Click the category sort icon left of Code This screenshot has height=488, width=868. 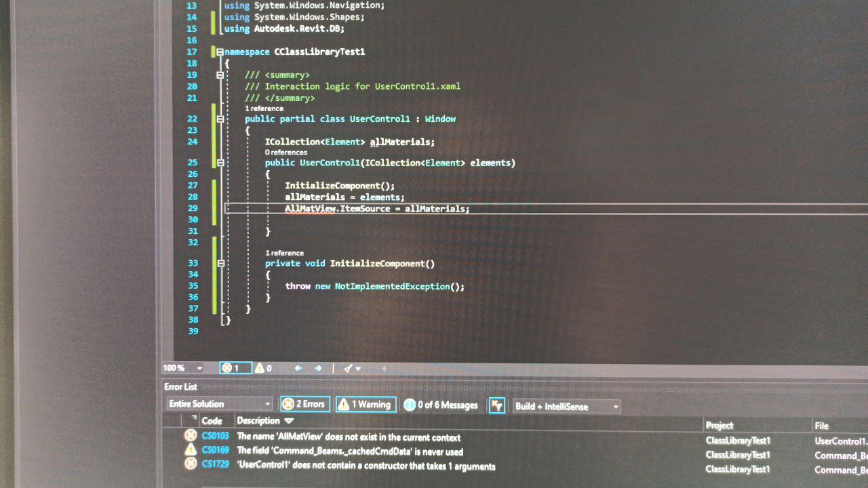[194, 418]
